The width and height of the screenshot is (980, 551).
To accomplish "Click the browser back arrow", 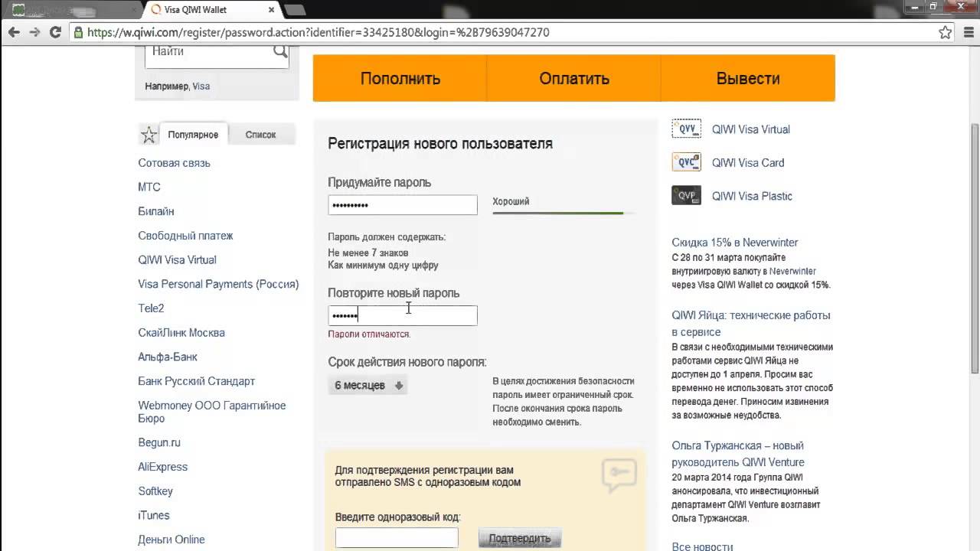I will point(13,33).
